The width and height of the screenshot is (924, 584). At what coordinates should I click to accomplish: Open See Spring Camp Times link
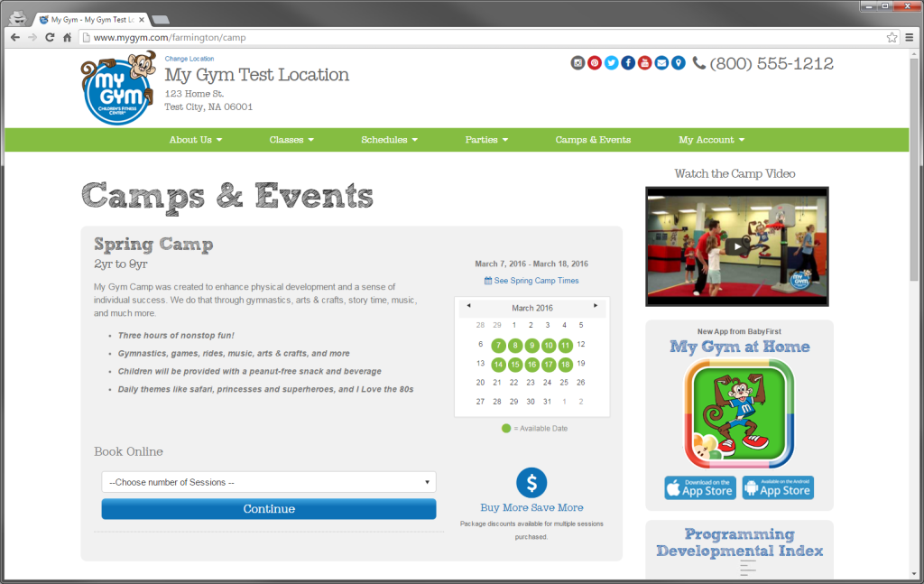[531, 281]
